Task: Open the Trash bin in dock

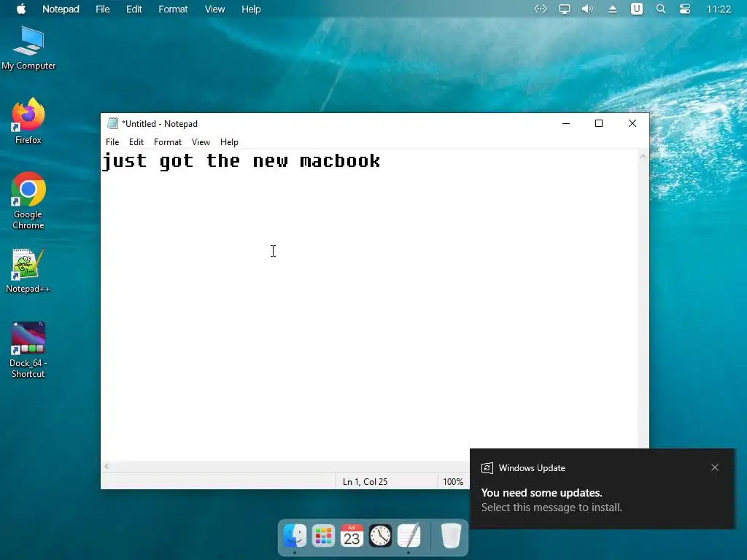Action: (451, 536)
